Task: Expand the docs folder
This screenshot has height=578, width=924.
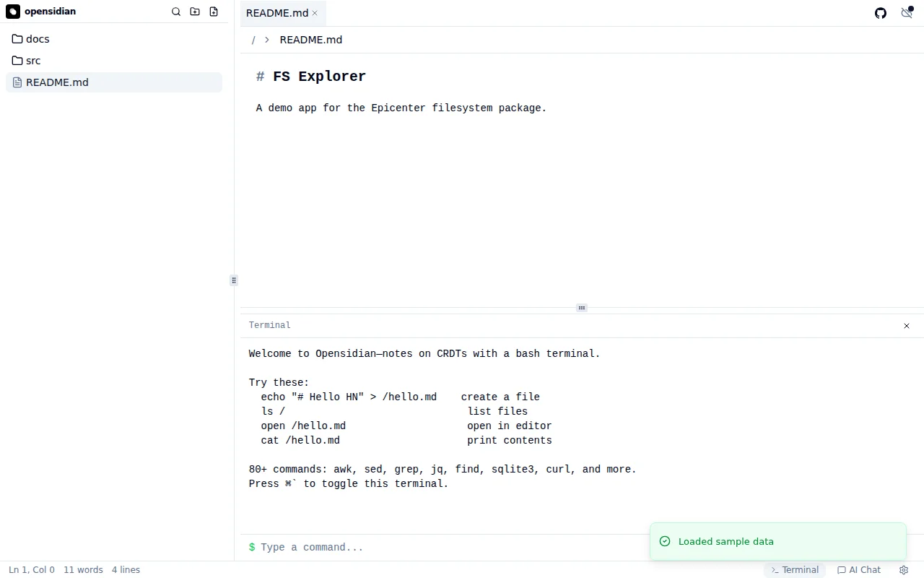Action: coord(114,39)
